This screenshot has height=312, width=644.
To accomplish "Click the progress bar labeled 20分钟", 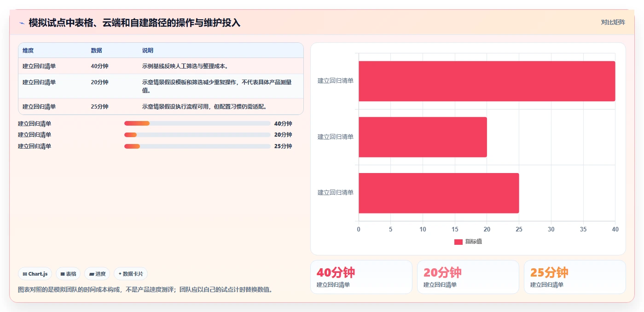I will point(197,135).
